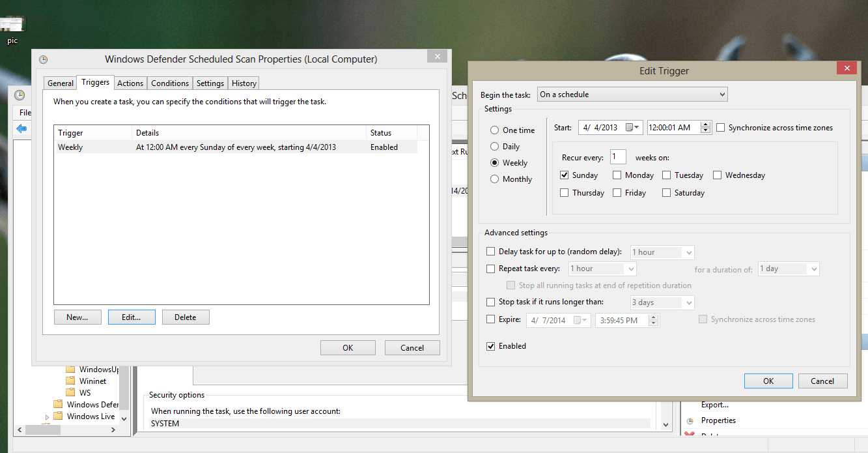Check the Monday checkbox

(x=617, y=175)
